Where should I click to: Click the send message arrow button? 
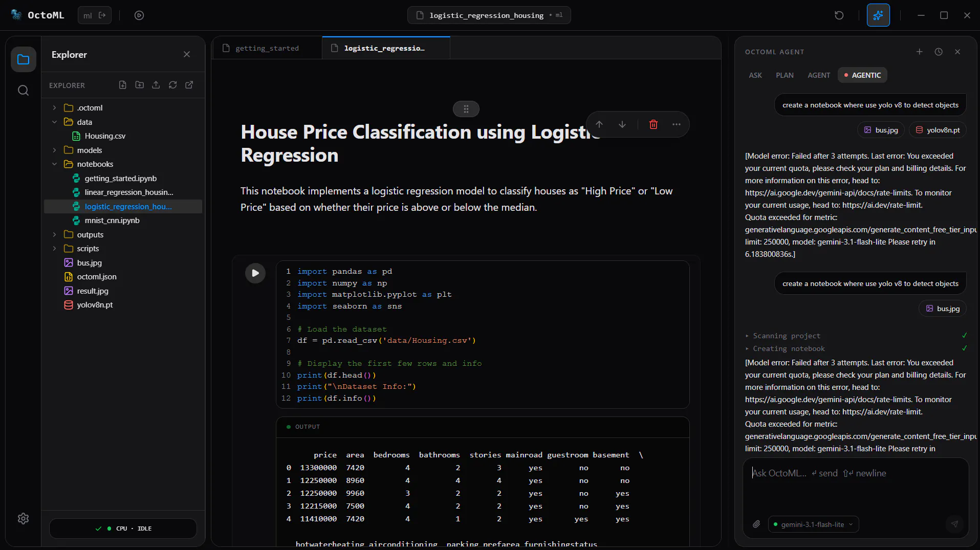point(954,524)
